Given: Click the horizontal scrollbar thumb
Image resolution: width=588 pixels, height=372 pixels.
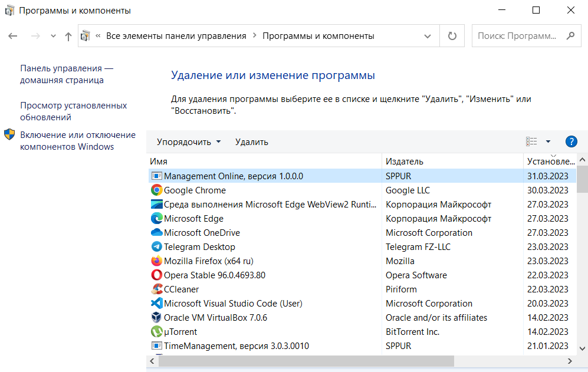Looking at the screenshot, I should (x=306, y=361).
